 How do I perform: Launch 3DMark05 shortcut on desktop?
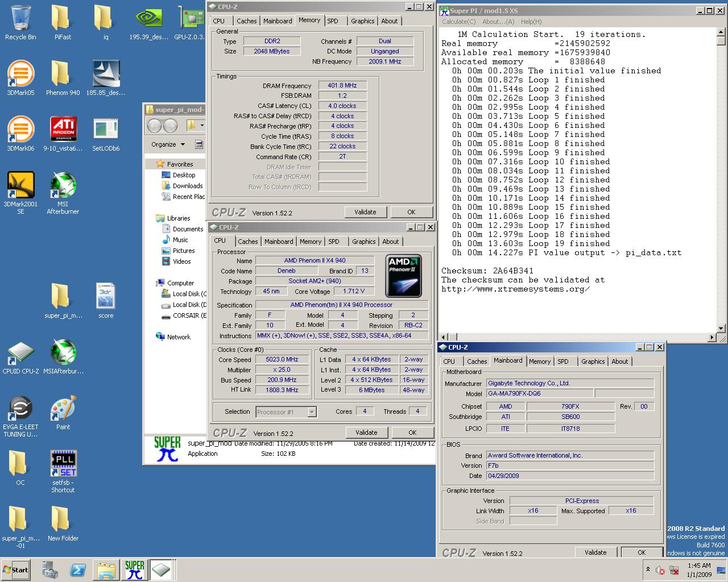click(20, 78)
